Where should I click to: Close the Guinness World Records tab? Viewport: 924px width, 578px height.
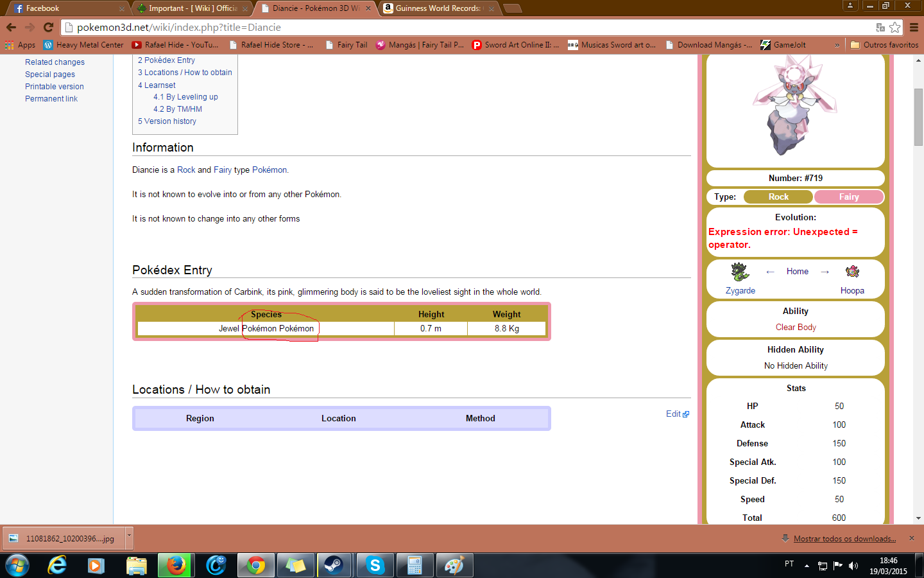point(492,8)
